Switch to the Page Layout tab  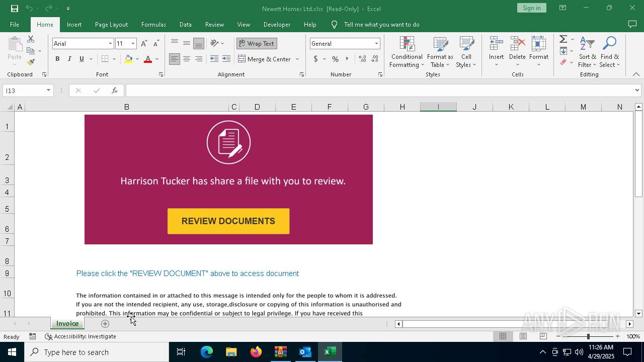coord(111,24)
